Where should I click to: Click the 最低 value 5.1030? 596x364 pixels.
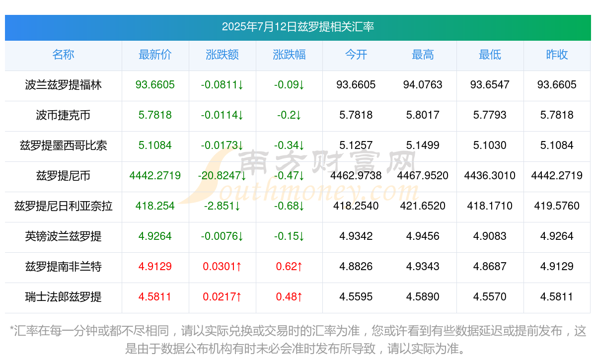click(x=490, y=146)
